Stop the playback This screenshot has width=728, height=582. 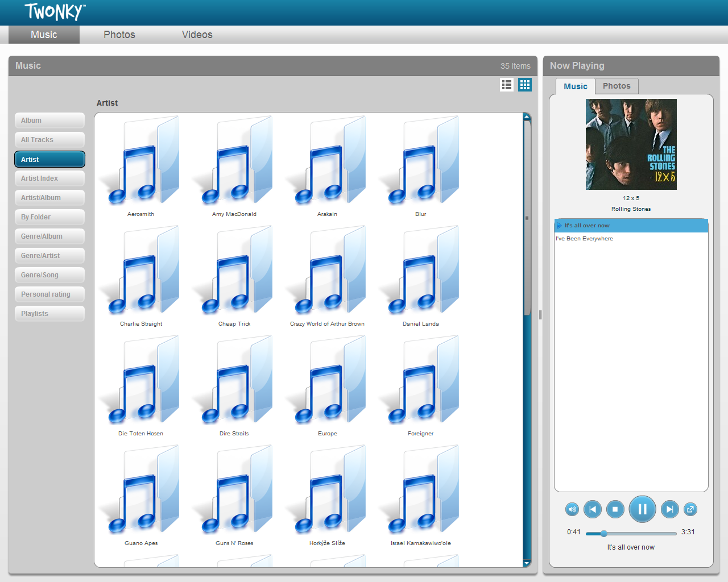tap(615, 509)
